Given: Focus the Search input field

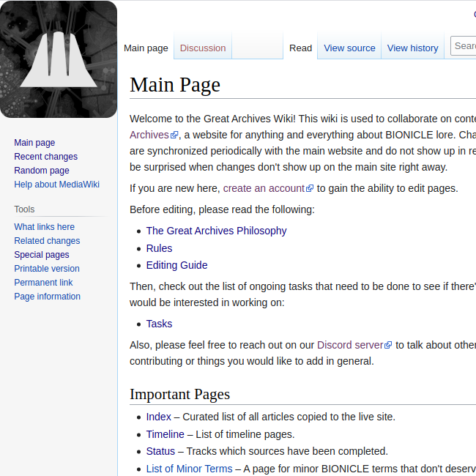Looking at the screenshot, I should pos(464,46).
